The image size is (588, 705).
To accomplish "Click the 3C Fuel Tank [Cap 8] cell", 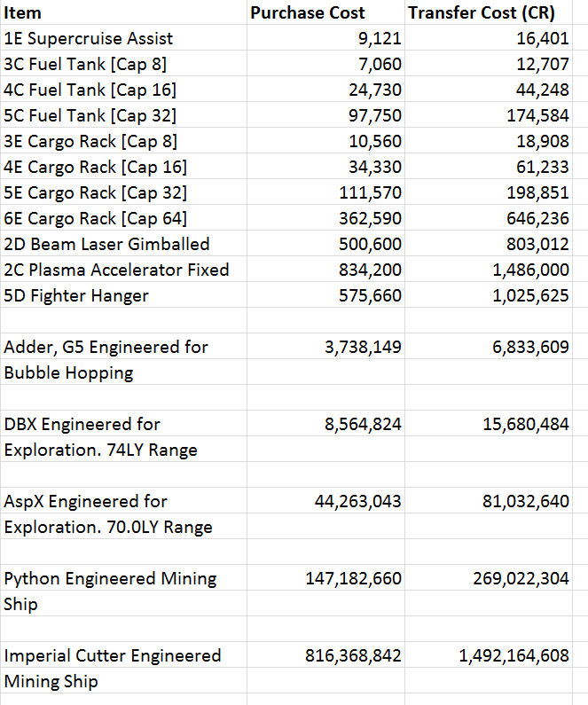I will [123, 63].
